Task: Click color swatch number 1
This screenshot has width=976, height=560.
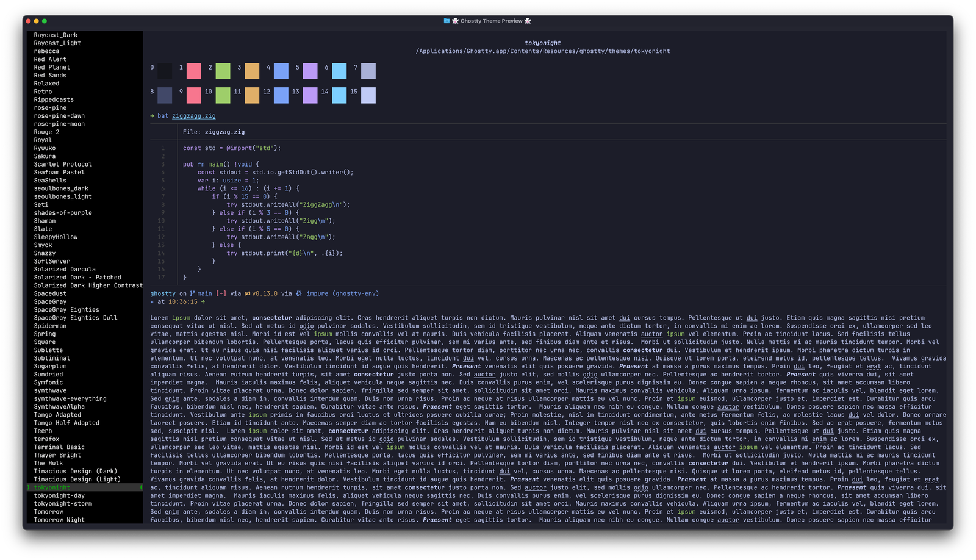Action: point(193,71)
